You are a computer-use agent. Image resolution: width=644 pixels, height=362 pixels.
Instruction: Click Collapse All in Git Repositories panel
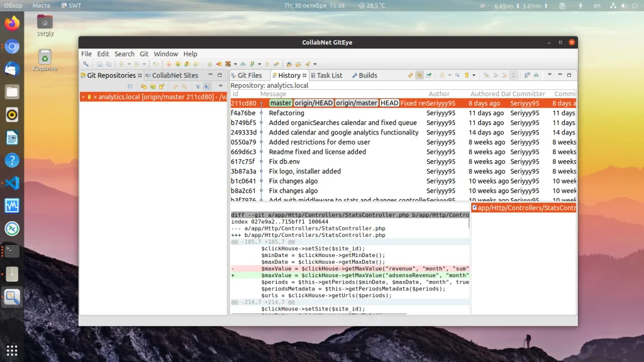pyautogui.click(x=130, y=86)
